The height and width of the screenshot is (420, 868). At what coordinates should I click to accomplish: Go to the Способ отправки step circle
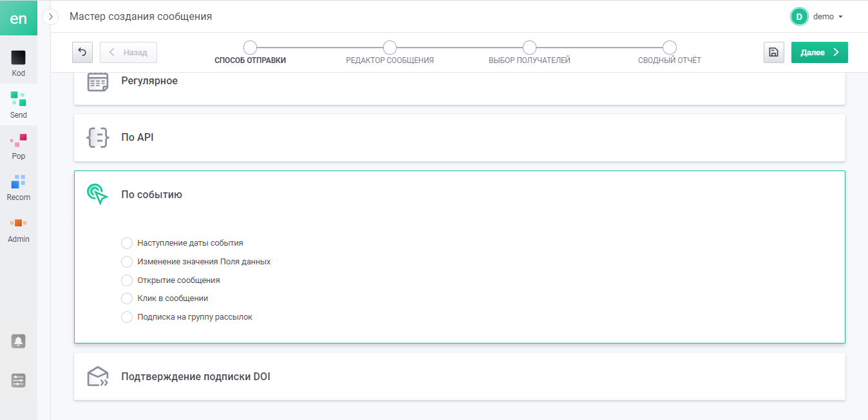[x=250, y=48]
